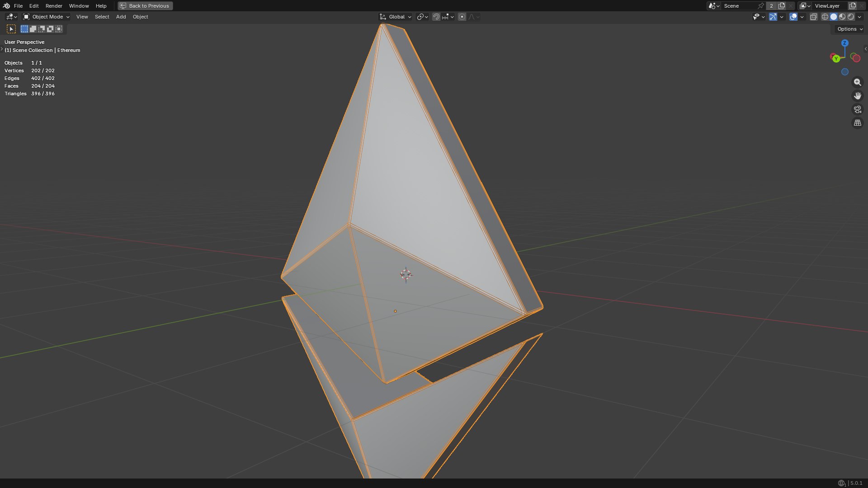
Task: Click the Blender logo icon
Action: coord(6,6)
